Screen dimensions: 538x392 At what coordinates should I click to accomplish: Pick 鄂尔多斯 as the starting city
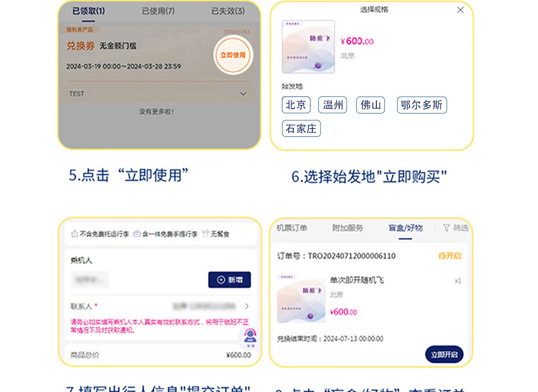421,105
